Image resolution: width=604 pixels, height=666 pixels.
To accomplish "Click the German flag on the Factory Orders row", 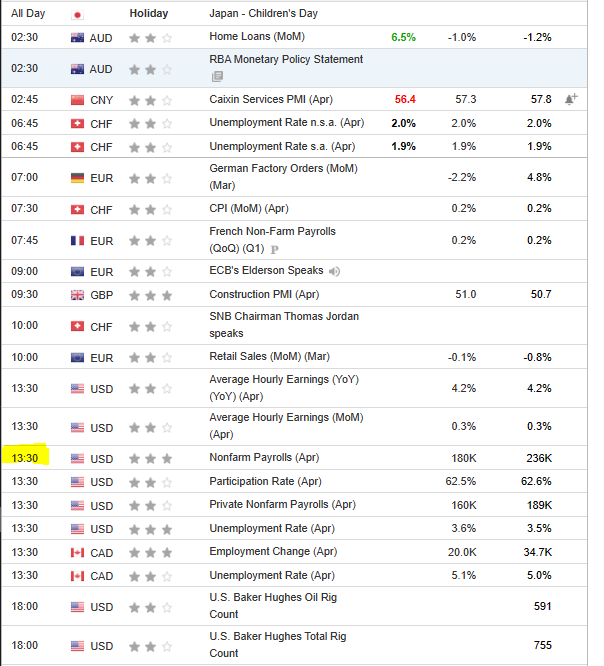I will (x=78, y=178).
